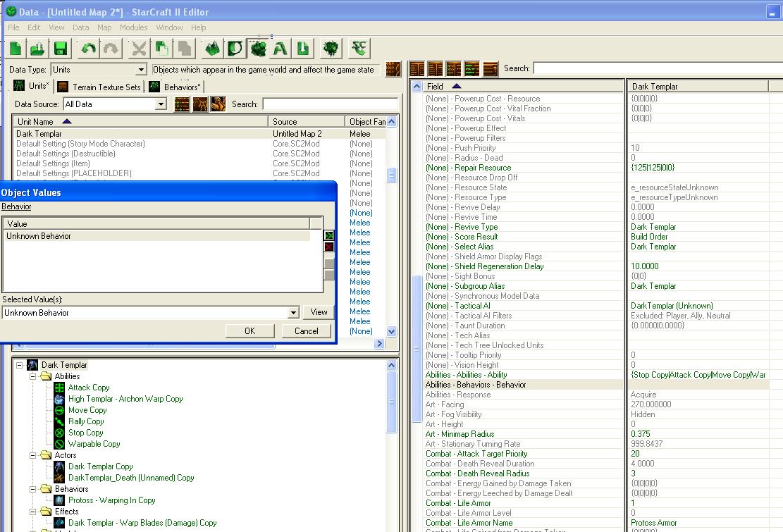Sort by Field column header
The width and height of the screenshot is (783, 532).
point(523,87)
